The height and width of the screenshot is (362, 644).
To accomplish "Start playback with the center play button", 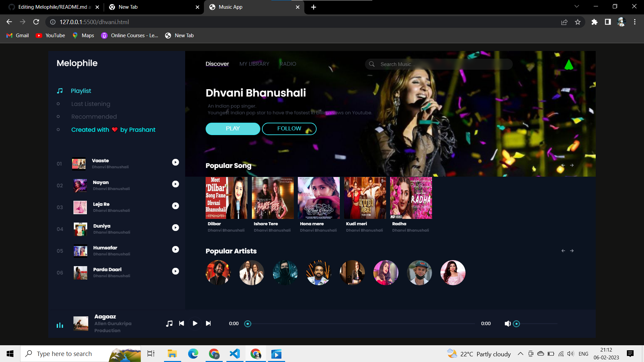I will click(195, 323).
